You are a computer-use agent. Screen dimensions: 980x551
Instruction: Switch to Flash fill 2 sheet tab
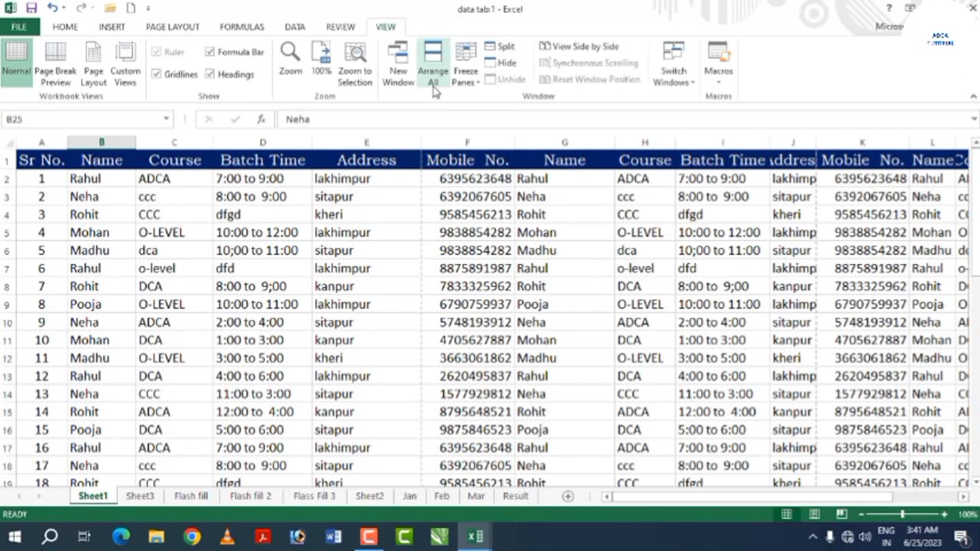click(250, 496)
